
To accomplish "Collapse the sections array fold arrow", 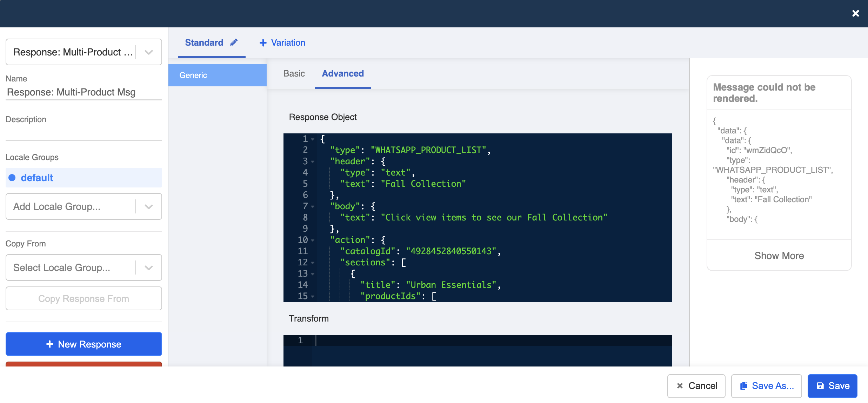I will tap(312, 263).
